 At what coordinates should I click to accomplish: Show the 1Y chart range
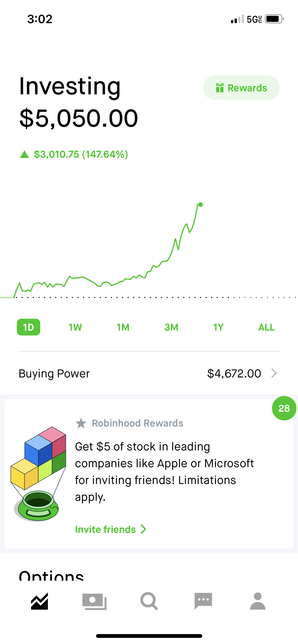[x=218, y=327]
